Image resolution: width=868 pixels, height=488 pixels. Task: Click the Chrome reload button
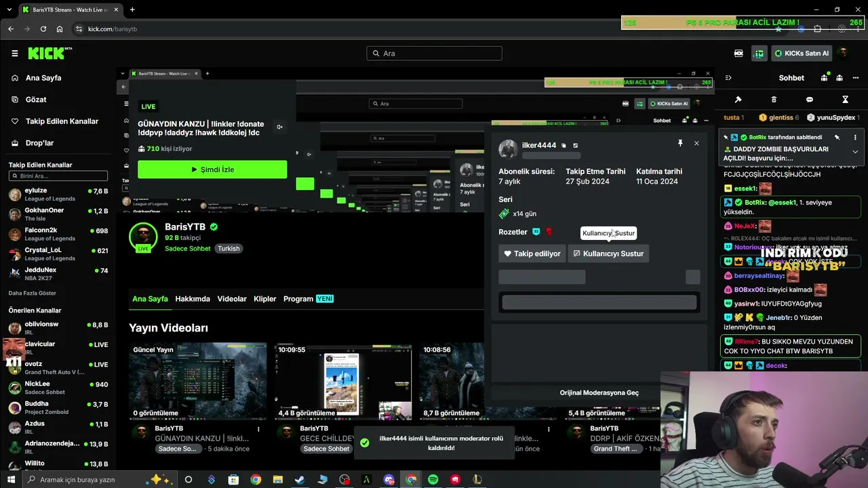(x=43, y=29)
